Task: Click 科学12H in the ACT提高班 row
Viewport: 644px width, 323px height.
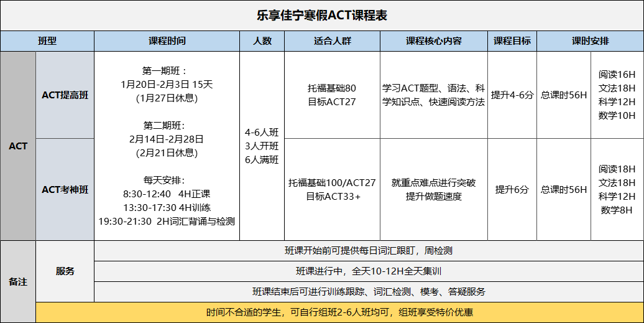Action: click(617, 102)
